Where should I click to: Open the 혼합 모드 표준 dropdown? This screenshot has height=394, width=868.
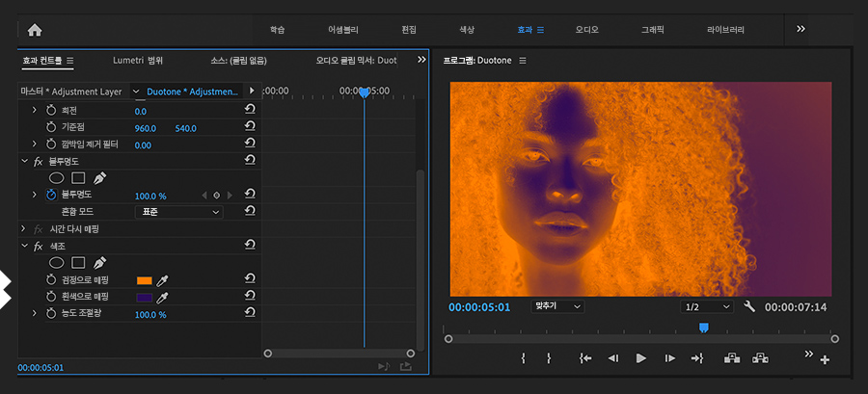pos(178,212)
